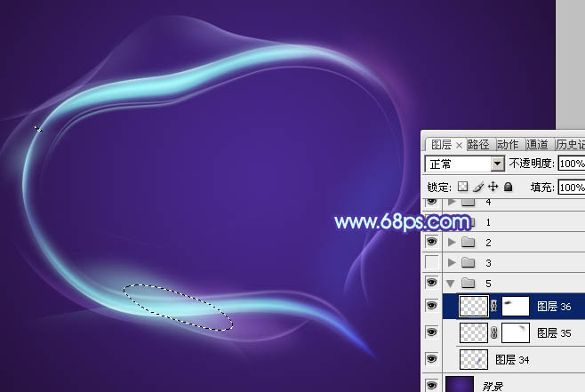585x392 pixels.
Task: Hide layer 图层 36 with its eye icon
Action: point(432,307)
